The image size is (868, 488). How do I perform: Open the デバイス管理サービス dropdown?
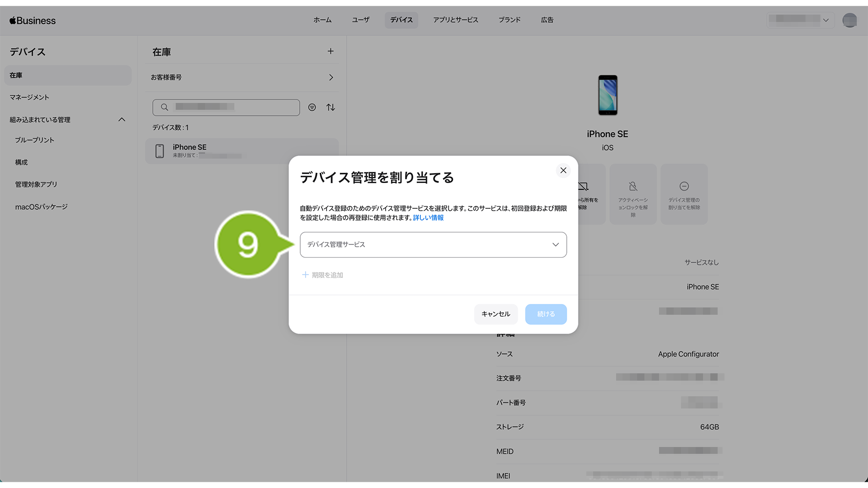click(x=433, y=244)
